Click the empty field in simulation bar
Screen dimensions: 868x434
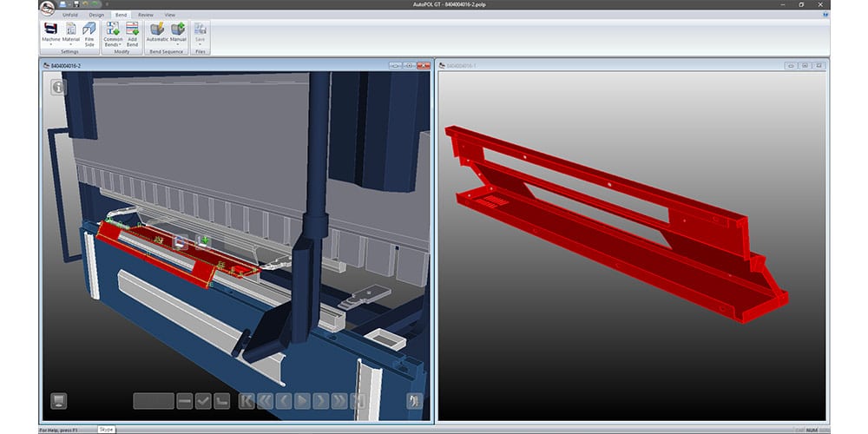(x=154, y=401)
